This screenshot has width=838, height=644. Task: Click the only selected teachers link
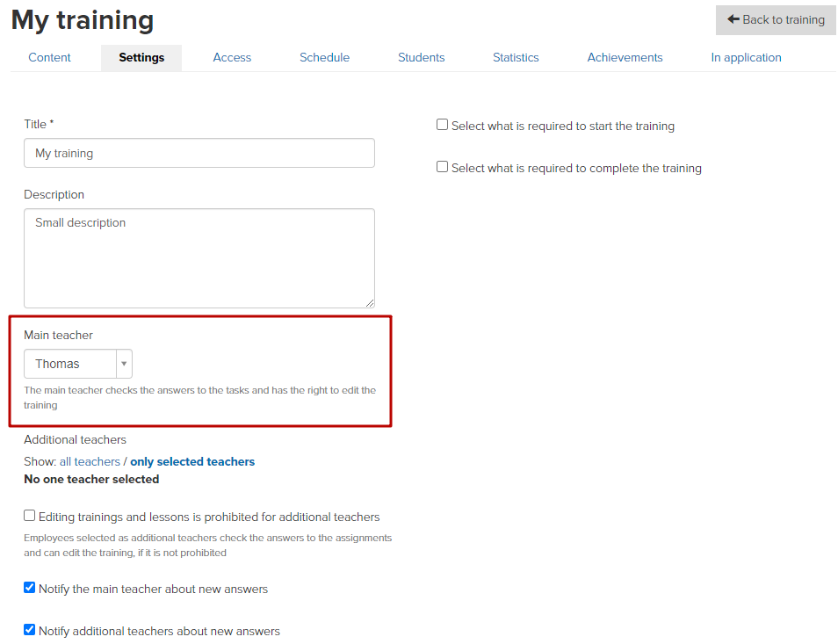click(x=192, y=461)
